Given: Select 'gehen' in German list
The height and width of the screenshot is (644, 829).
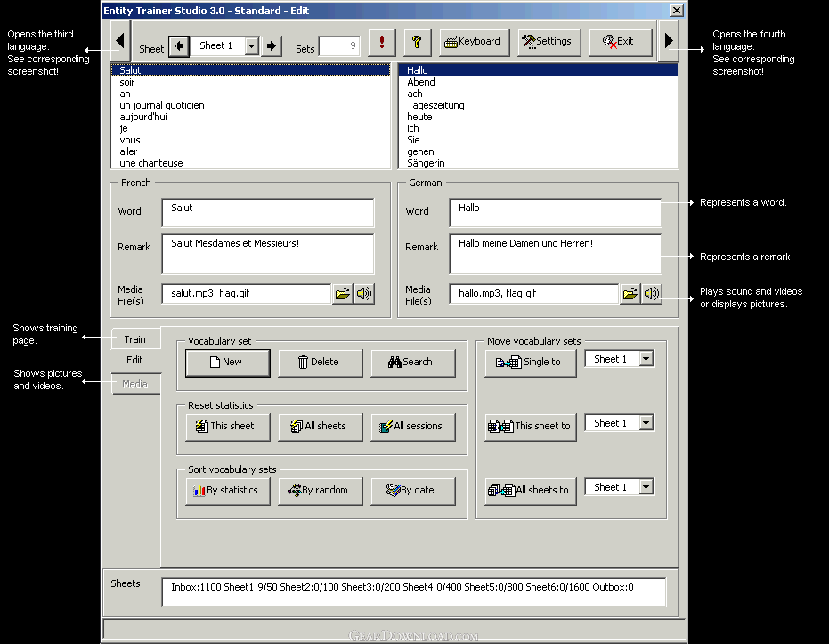Looking at the screenshot, I should coord(538,151).
